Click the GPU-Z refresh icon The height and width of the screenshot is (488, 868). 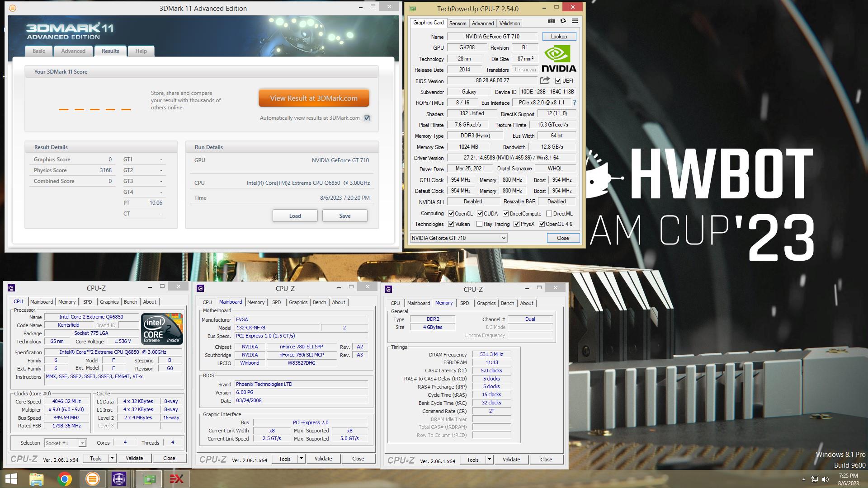click(x=563, y=21)
